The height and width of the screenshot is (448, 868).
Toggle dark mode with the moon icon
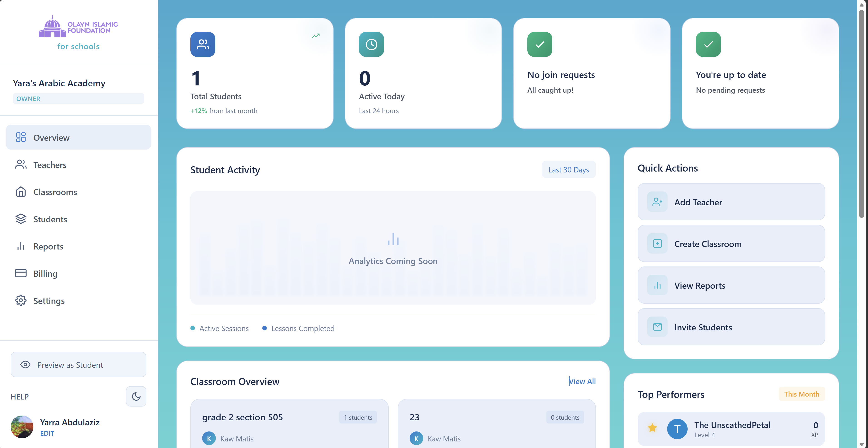(x=136, y=396)
